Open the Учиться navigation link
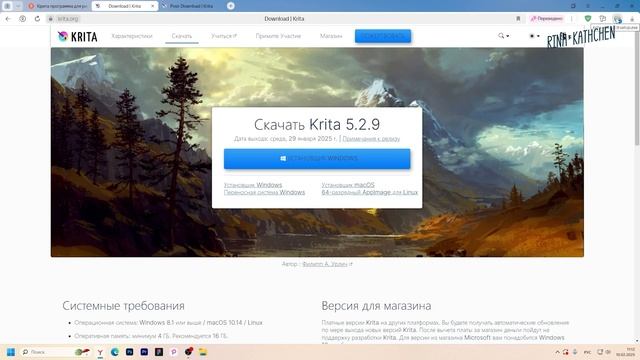 (224, 36)
